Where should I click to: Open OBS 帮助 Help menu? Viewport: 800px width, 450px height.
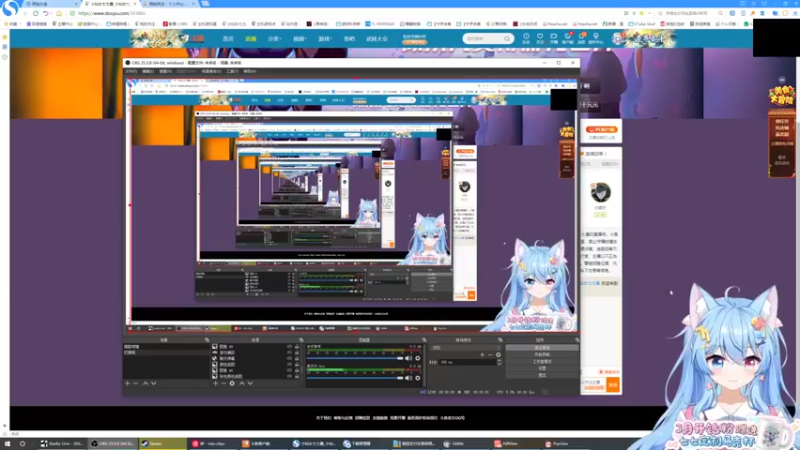coord(249,71)
